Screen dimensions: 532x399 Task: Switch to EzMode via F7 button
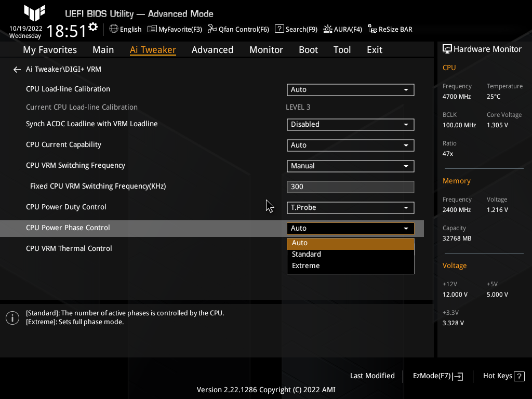click(x=437, y=376)
